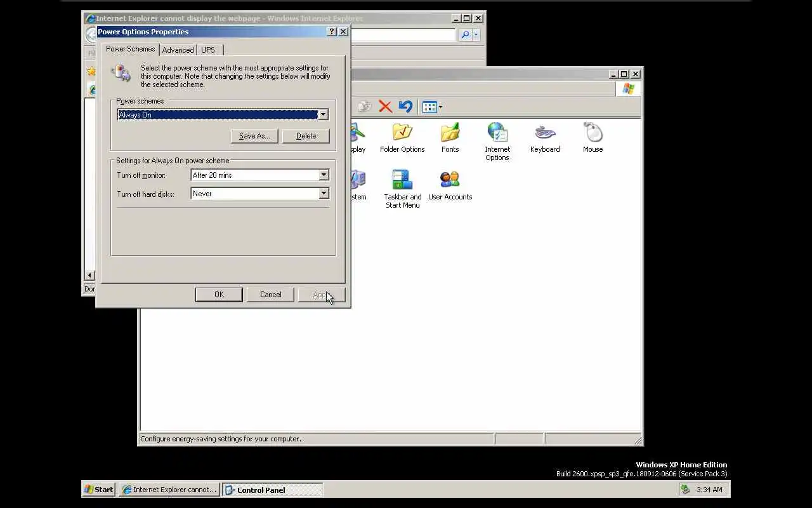Open Folder Options in Control Panel
The image size is (812, 508).
pyautogui.click(x=402, y=138)
